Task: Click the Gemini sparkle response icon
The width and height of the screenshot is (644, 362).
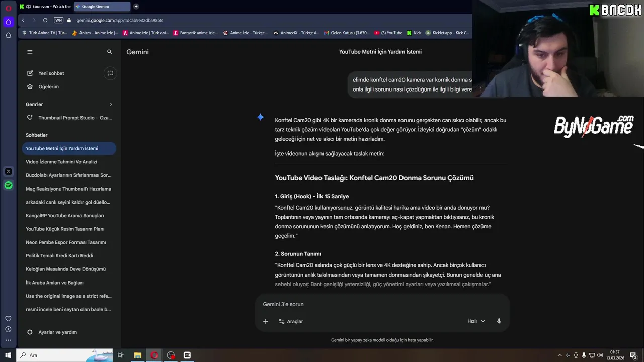Action: click(x=260, y=117)
